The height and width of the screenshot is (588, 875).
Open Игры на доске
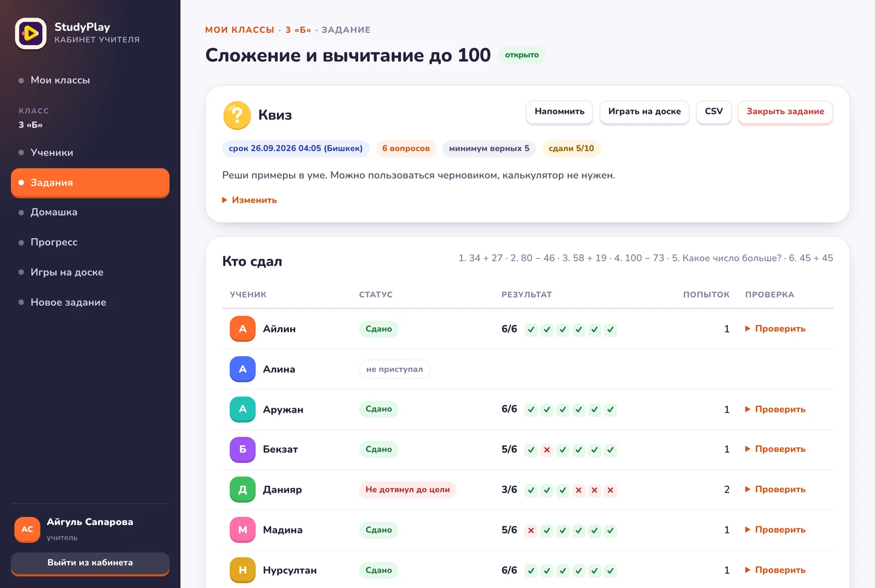90,272
